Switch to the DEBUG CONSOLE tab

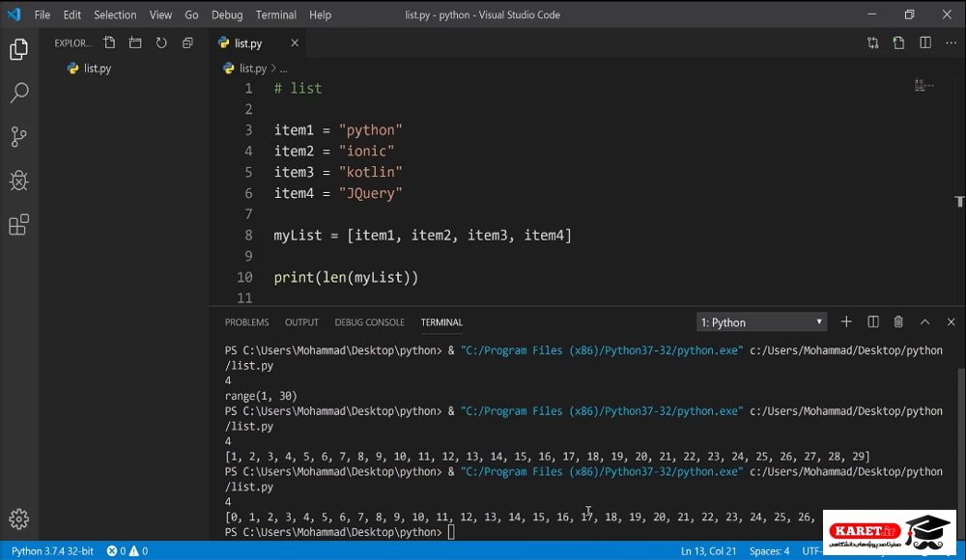point(370,322)
